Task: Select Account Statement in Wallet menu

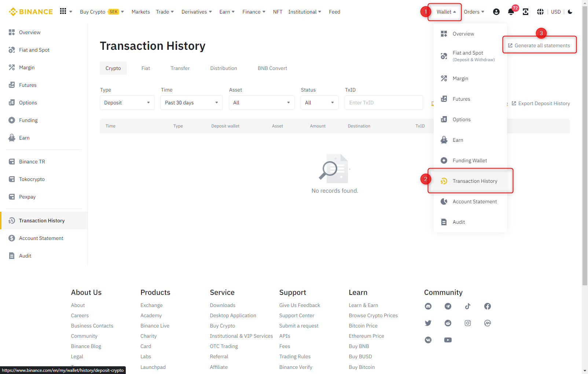Action: click(x=470, y=201)
